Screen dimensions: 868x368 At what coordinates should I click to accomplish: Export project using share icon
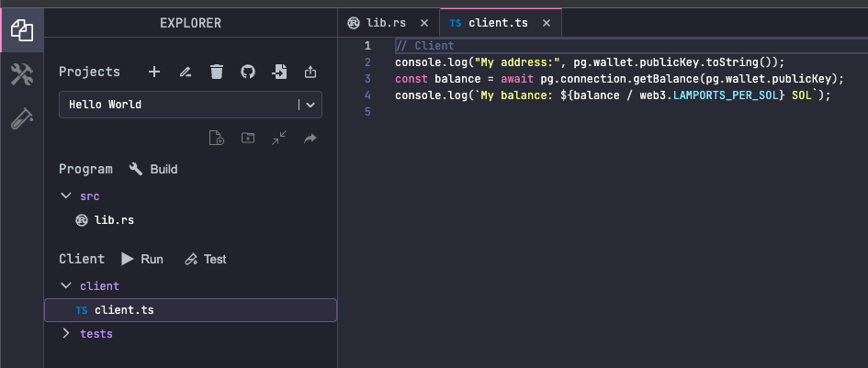tap(310, 72)
